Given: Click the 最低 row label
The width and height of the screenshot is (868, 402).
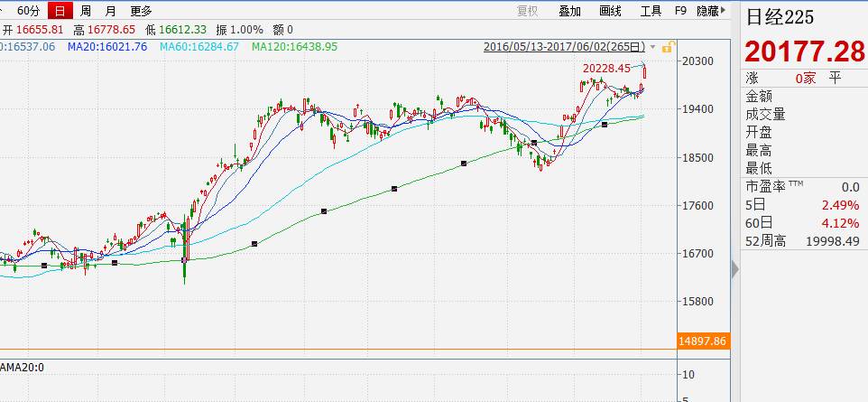Looking at the screenshot, I should [x=758, y=168].
